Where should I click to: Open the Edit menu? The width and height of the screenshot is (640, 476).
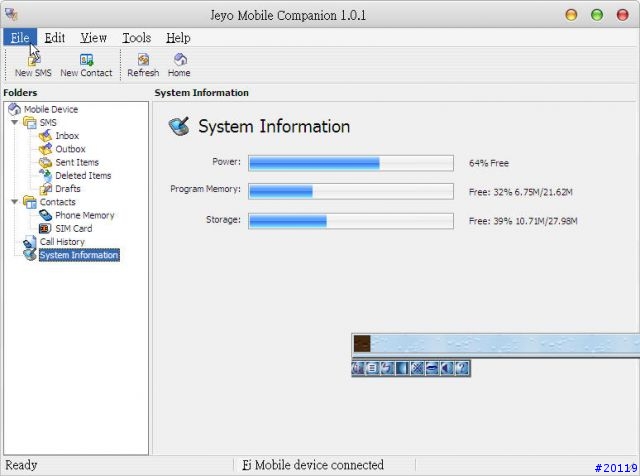[x=55, y=38]
